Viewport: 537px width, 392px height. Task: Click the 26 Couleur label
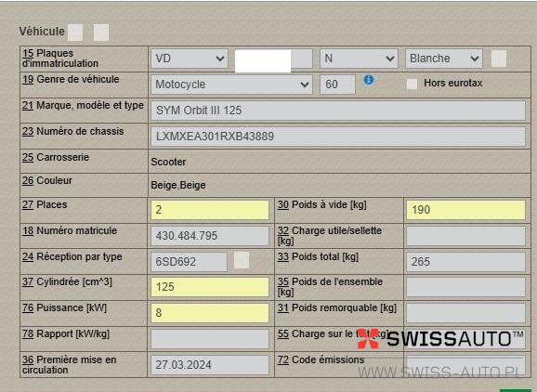47,180
